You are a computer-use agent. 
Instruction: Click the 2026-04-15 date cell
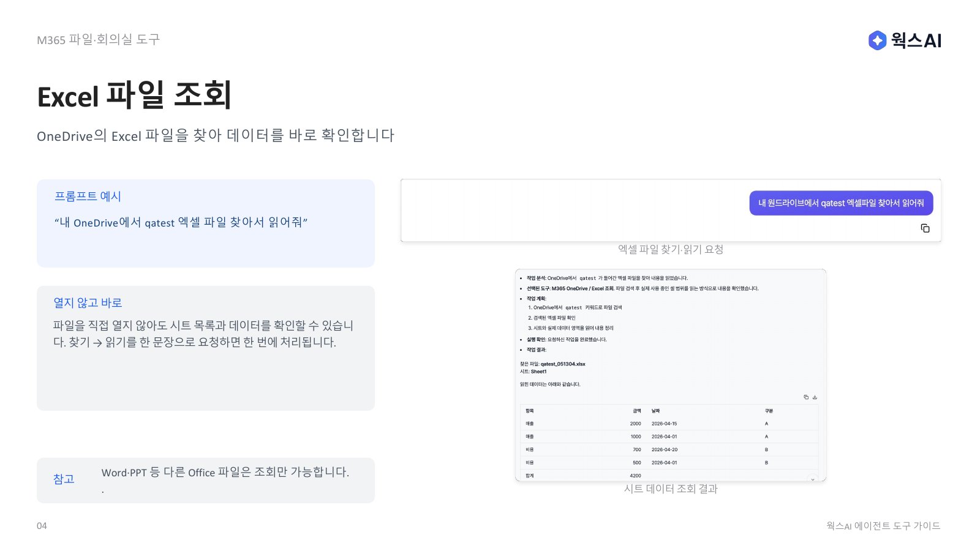664,424
